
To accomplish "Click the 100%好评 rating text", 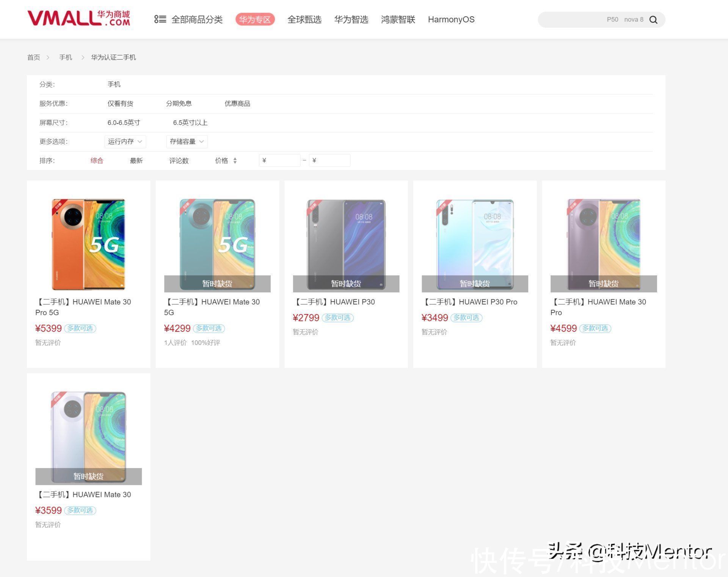I will (206, 343).
